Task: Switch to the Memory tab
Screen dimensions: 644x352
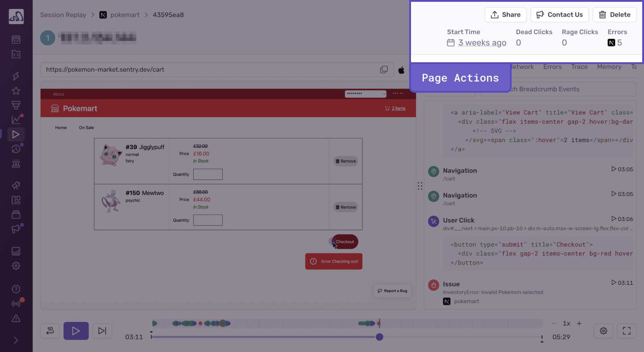Action: [609, 67]
